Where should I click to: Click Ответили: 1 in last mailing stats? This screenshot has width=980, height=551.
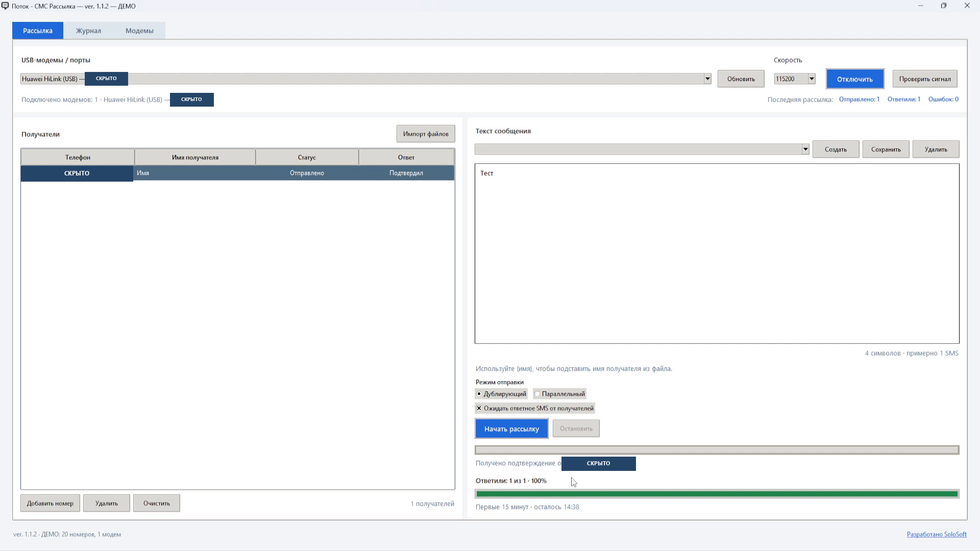click(x=903, y=99)
